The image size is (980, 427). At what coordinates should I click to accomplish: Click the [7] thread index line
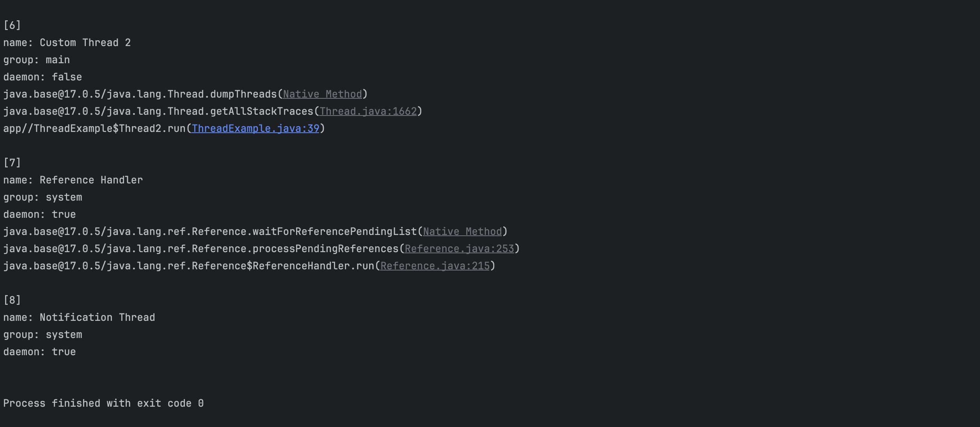12,163
